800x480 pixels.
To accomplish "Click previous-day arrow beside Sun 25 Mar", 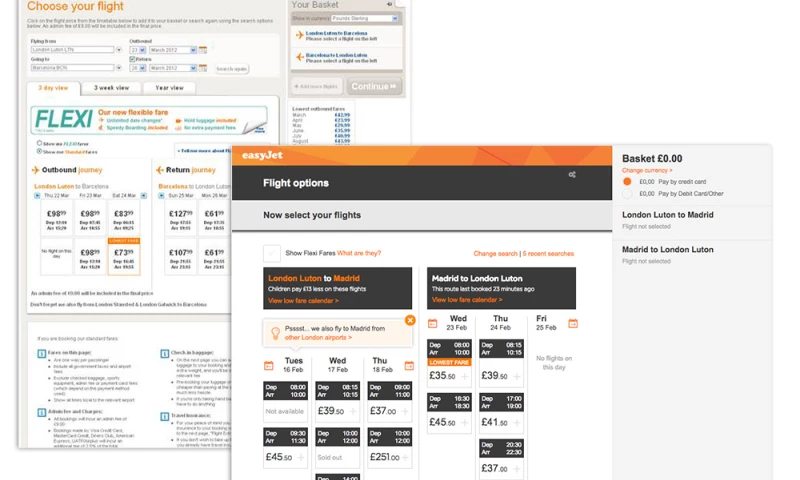I will [x=161, y=195].
